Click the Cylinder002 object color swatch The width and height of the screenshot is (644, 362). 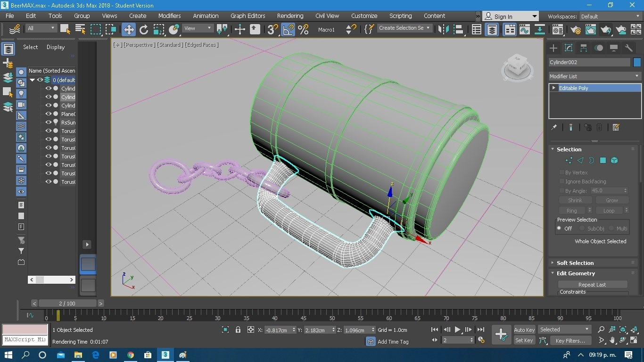[637, 62]
